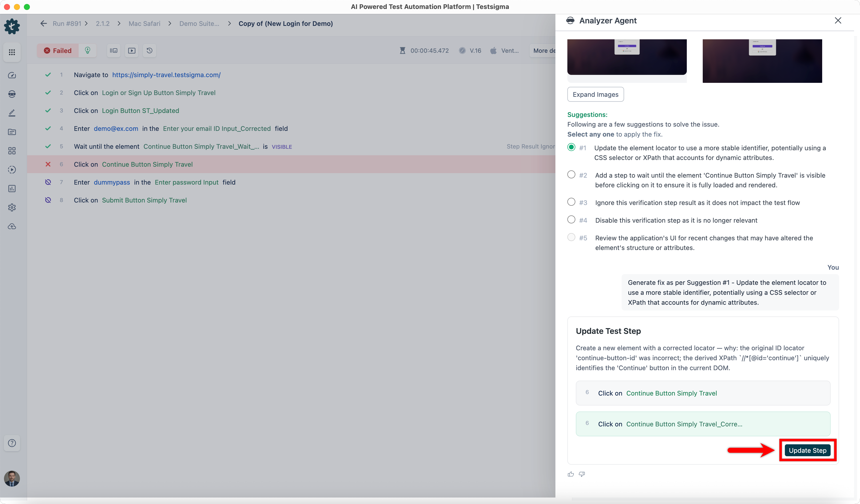Go to Run #891 breadcrumb
Image resolution: width=860 pixels, height=504 pixels.
pyautogui.click(x=67, y=24)
